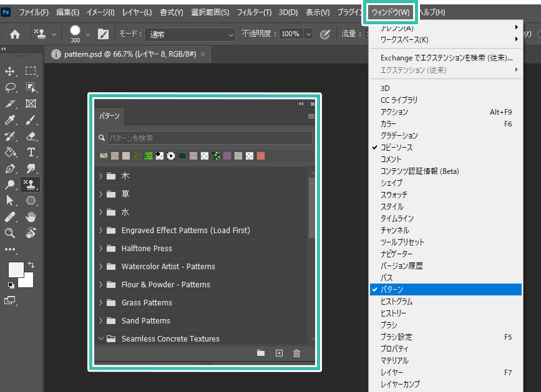
Task: Delete selected pattern using the trash button
Action: point(296,353)
